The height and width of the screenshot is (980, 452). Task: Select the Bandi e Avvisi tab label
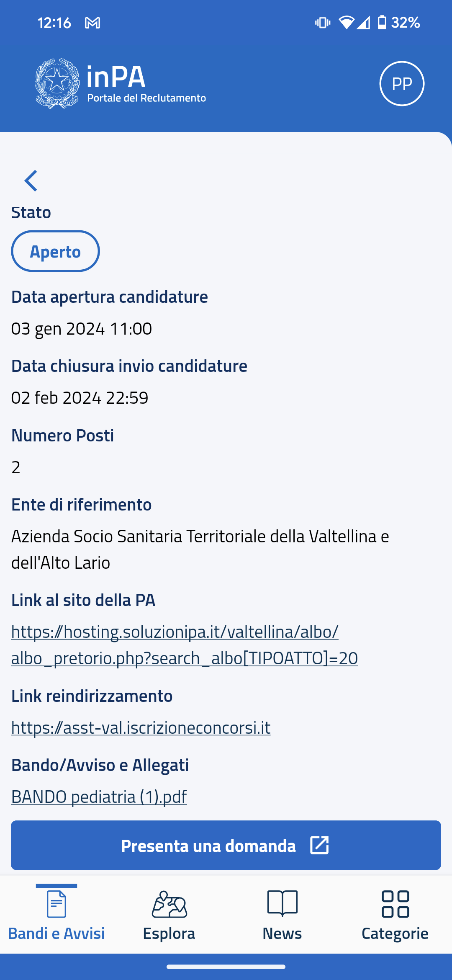[56, 934]
